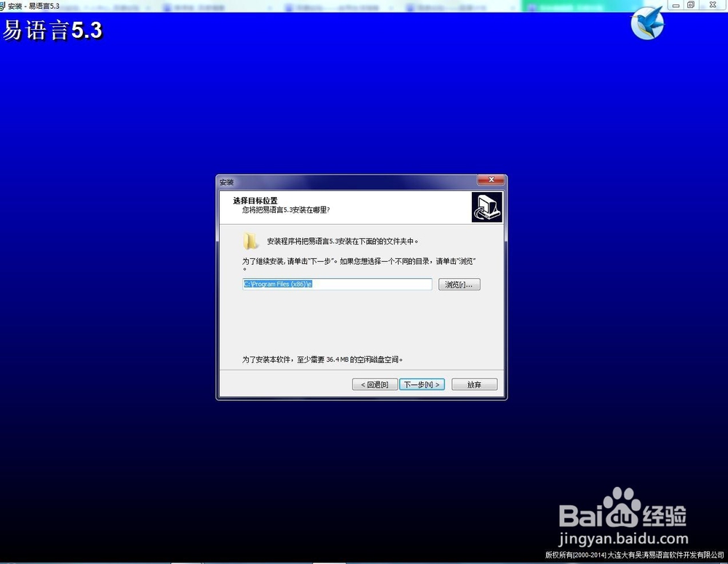Viewport: 728px width, 564px height.
Task: Click the setup icon in the main title bar
Action: click(x=3, y=6)
